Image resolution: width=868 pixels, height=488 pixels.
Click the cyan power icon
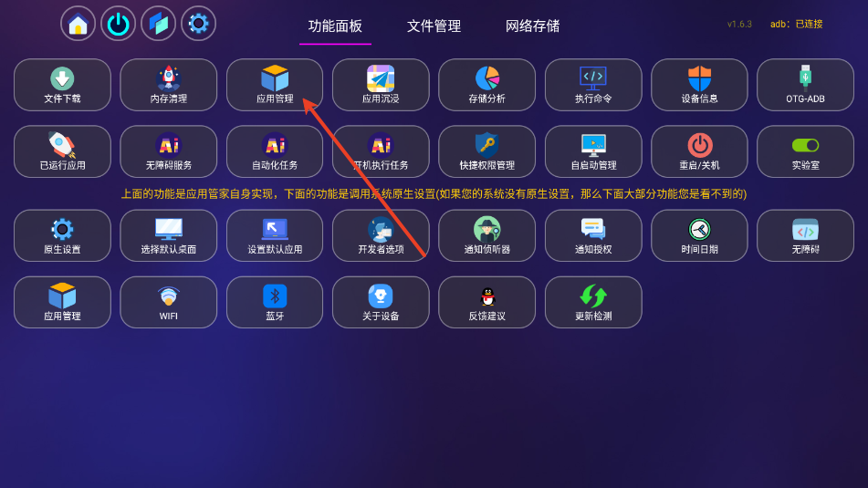[118, 24]
